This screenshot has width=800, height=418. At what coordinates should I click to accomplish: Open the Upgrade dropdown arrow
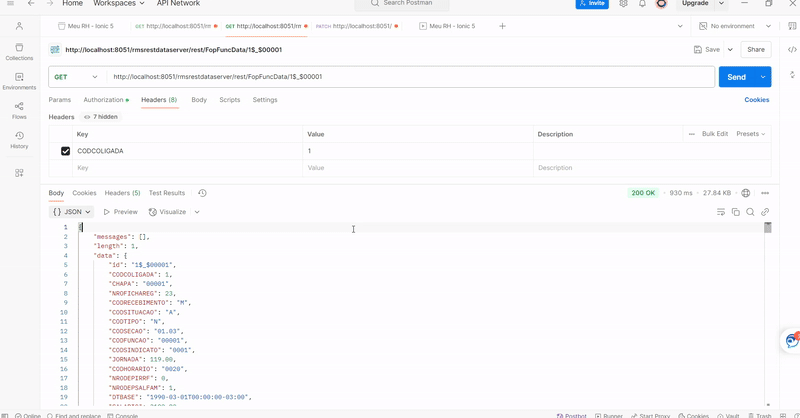(721, 3)
